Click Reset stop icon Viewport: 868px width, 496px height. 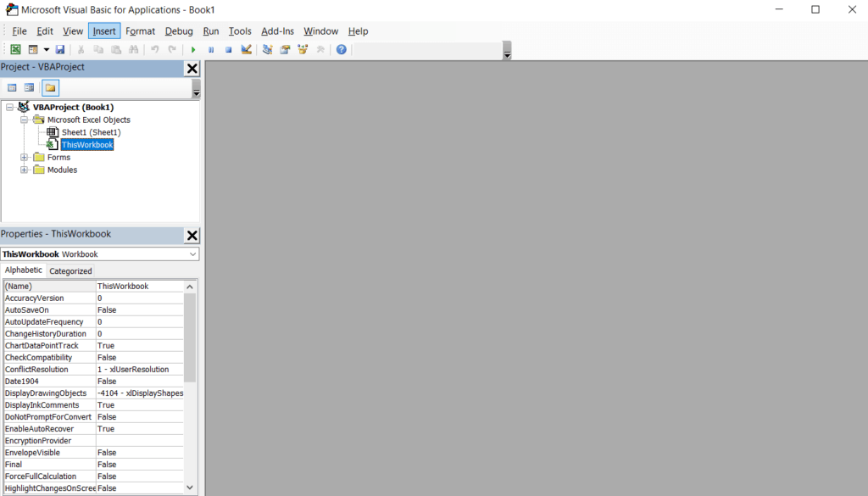(x=229, y=50)
